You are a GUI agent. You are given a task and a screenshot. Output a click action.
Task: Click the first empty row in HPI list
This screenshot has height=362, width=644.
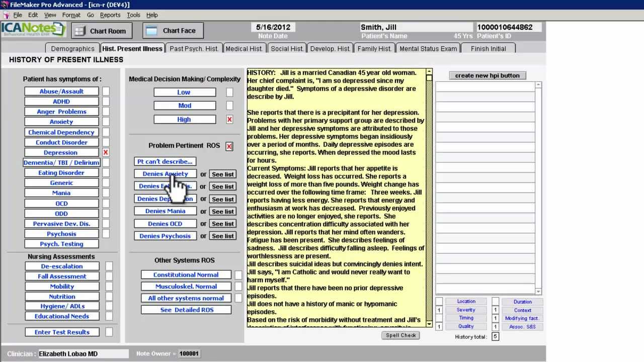(485, 87)
